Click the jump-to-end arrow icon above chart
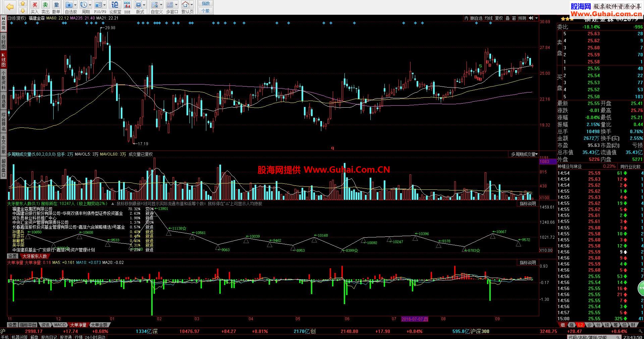Screen dimensions: 644x339 click(x=531, y=18)
